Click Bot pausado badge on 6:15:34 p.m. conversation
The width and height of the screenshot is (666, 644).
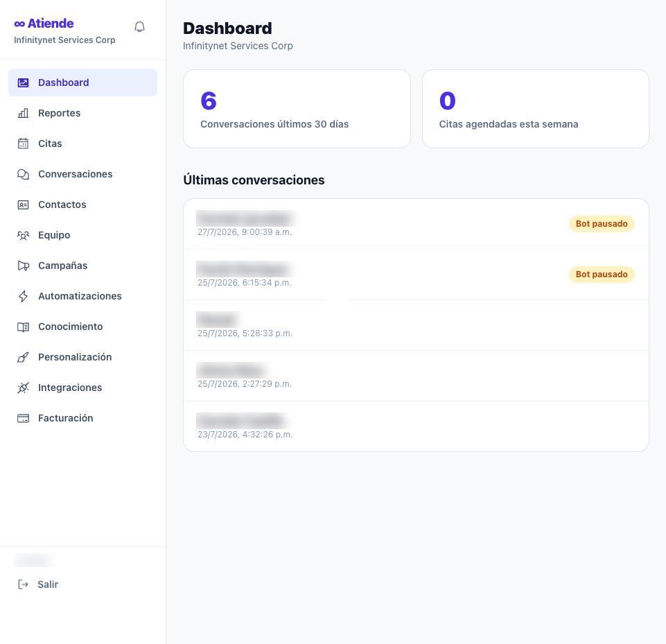tap(602, 275)
